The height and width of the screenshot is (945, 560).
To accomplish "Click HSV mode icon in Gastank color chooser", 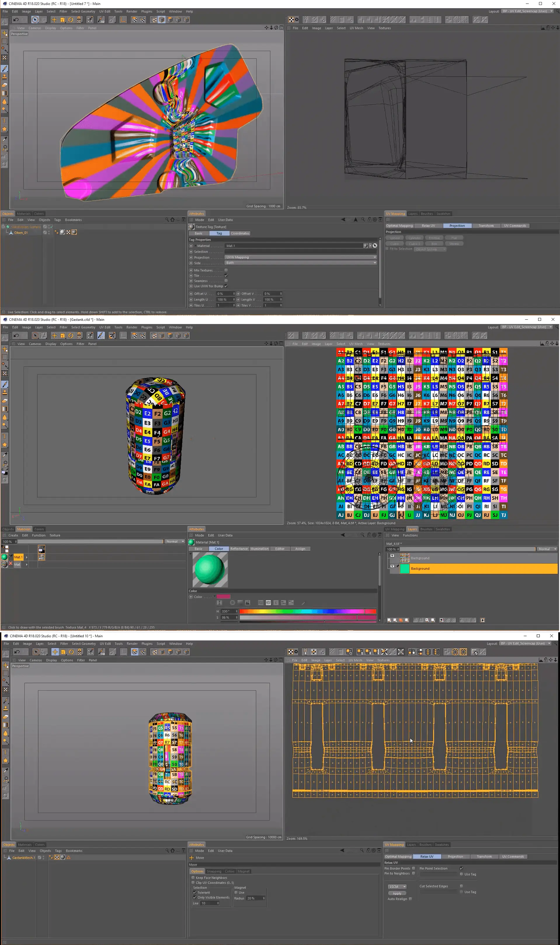I will [x=268, y=603].
